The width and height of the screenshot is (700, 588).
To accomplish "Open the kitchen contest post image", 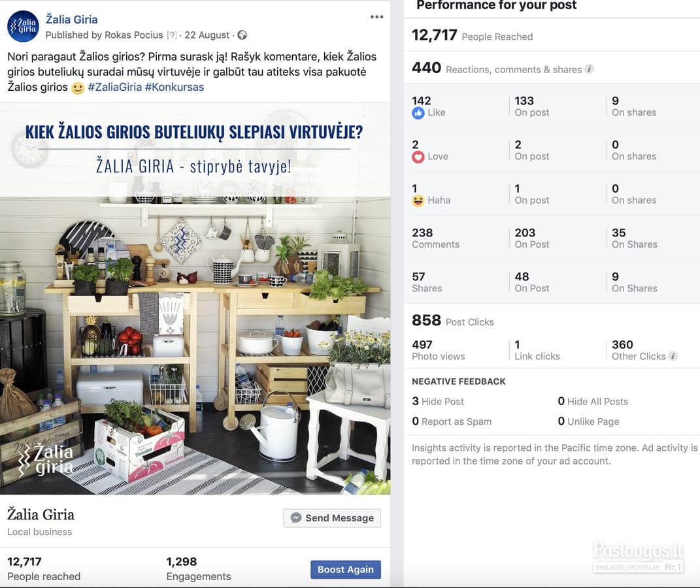I will (195, 299).
